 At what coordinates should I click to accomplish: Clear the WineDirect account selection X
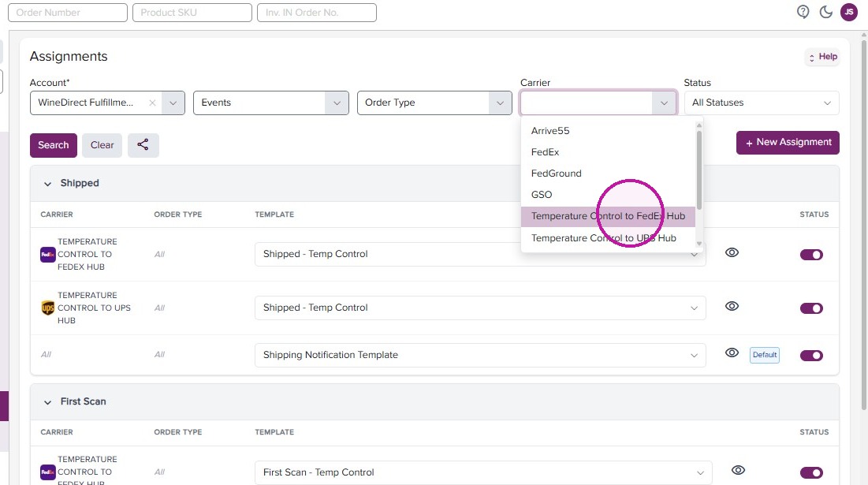pos(152,103)
